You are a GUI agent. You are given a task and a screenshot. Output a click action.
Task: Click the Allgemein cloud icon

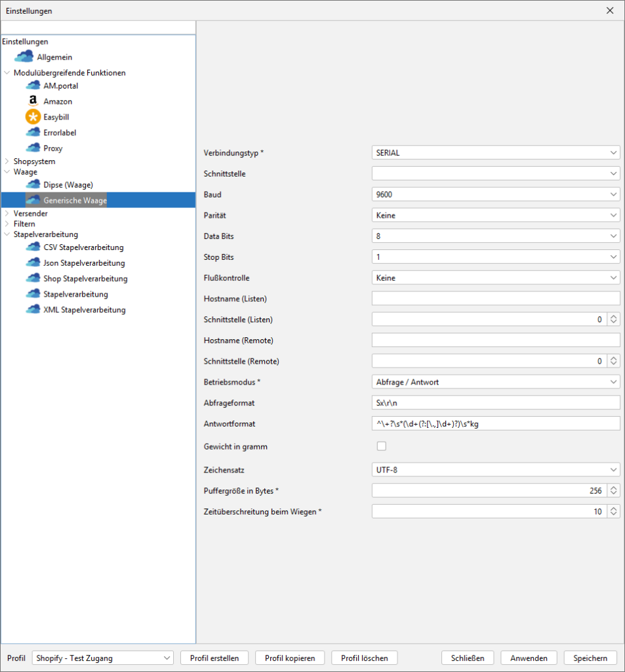point(24,57)
